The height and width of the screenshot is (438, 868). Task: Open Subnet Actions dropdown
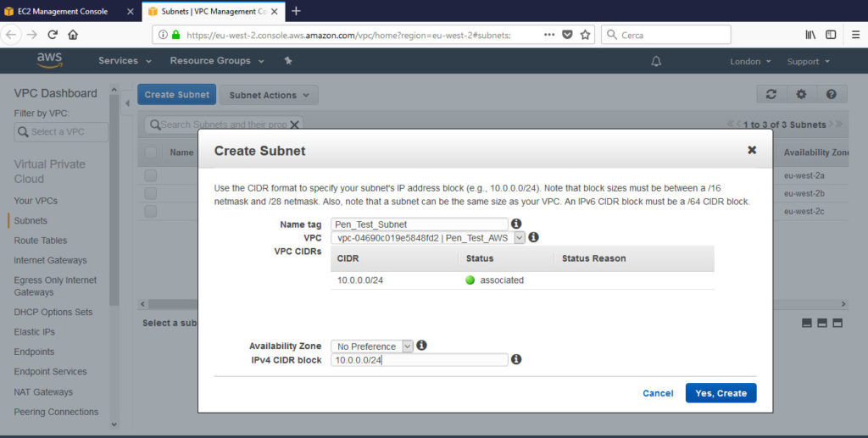(269, 95)
